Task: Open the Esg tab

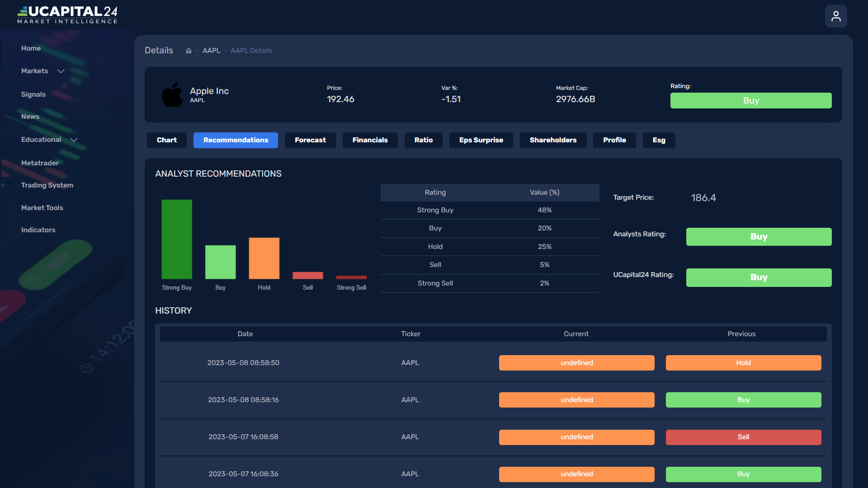Action: pyautogui.click(x=659, y=140)
